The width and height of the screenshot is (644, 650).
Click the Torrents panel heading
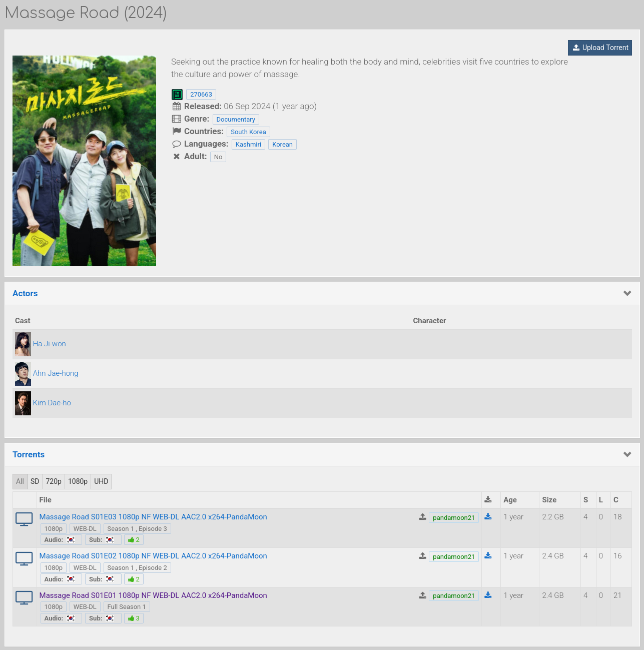coord(29,454)
